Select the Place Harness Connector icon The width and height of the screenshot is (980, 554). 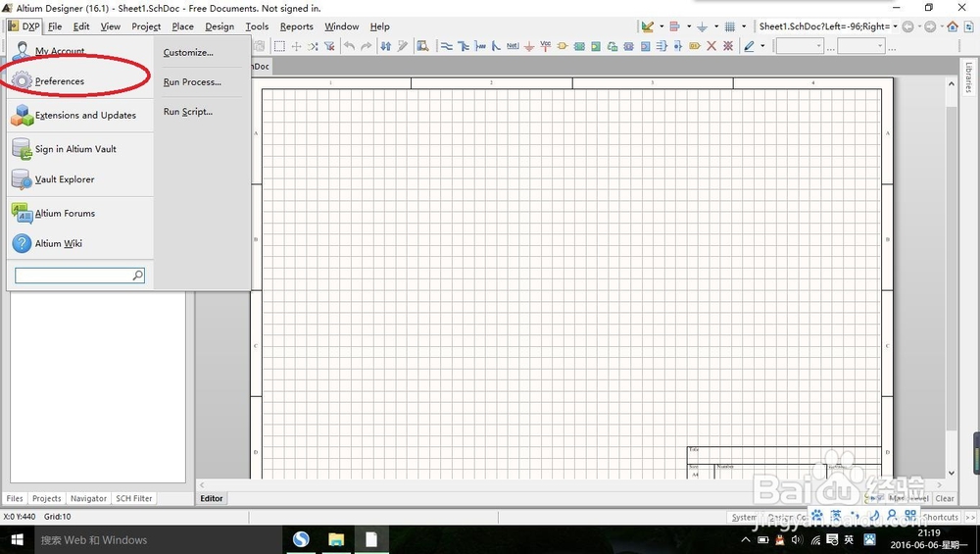[661, 46]
